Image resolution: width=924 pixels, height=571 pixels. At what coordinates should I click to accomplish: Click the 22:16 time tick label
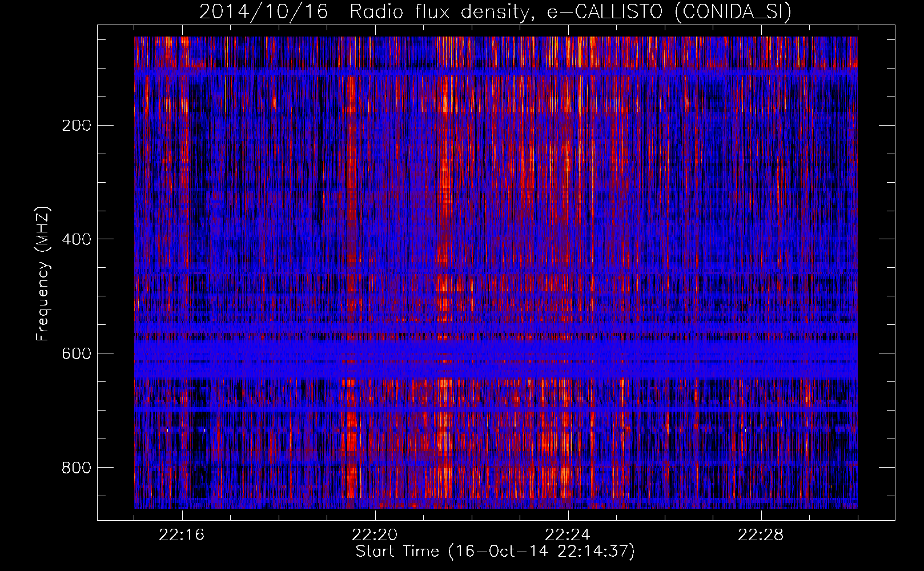coord(182,535)
